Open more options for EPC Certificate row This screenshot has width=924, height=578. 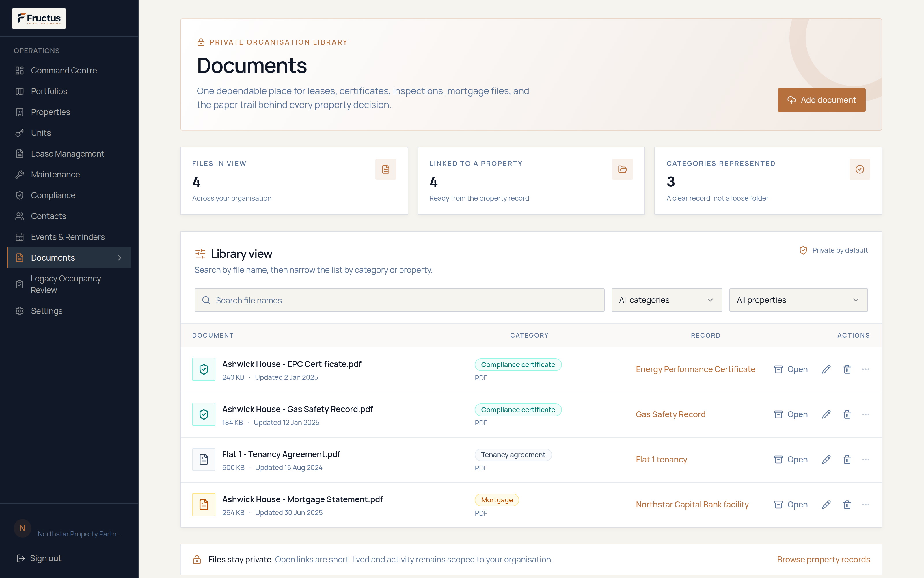866,369
